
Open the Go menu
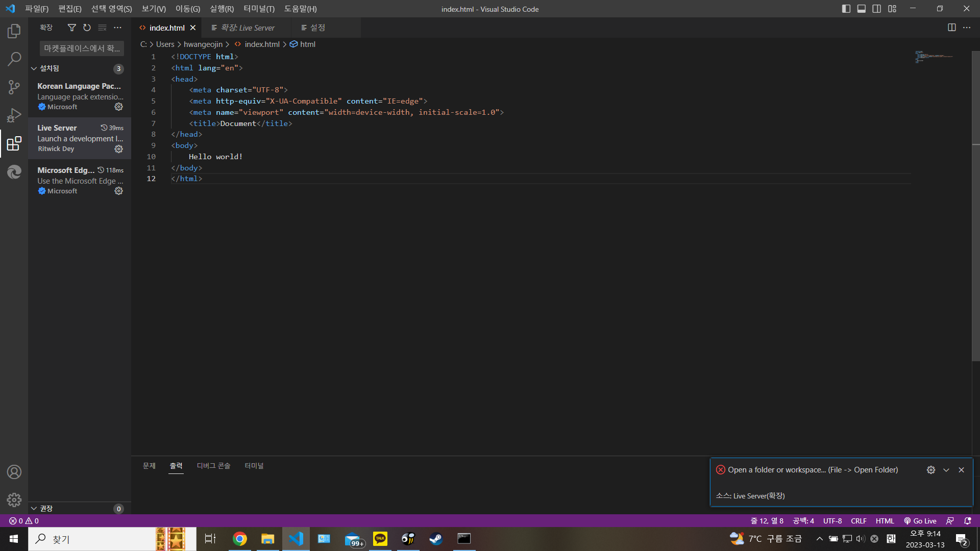[188, 9]
